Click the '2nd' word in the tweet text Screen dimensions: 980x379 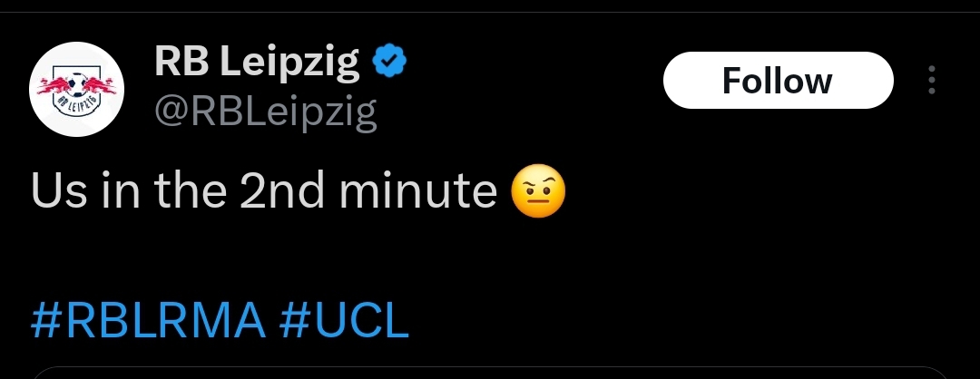282,190
